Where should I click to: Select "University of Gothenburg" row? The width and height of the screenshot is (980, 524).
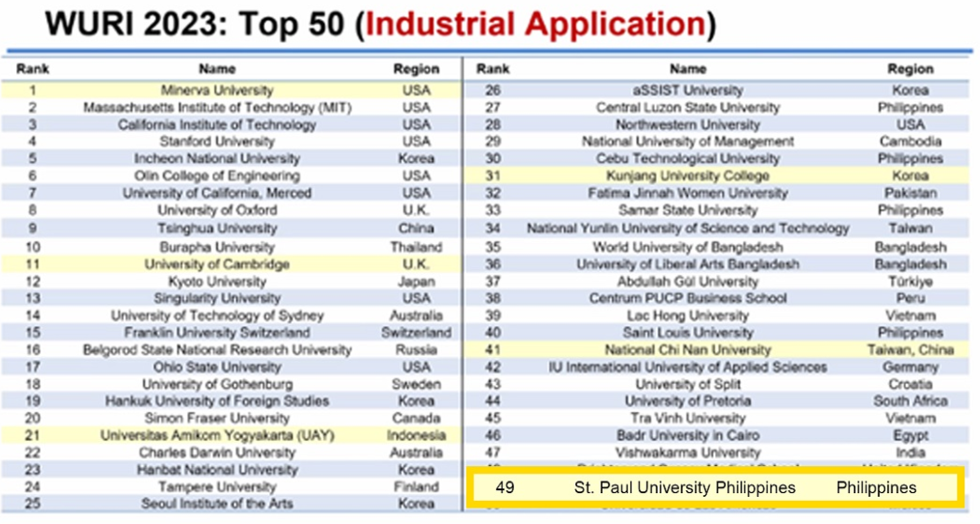(232, 384)
